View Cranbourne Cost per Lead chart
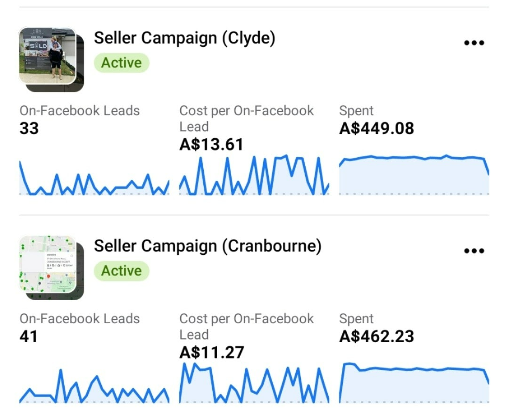This screenshot has width=507, height=420. coord(254,383)
